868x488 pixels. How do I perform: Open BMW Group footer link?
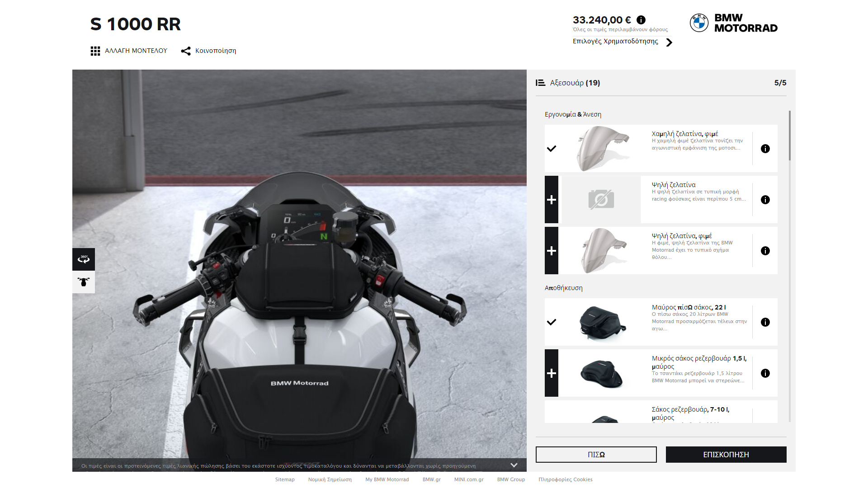pos(511,479)
